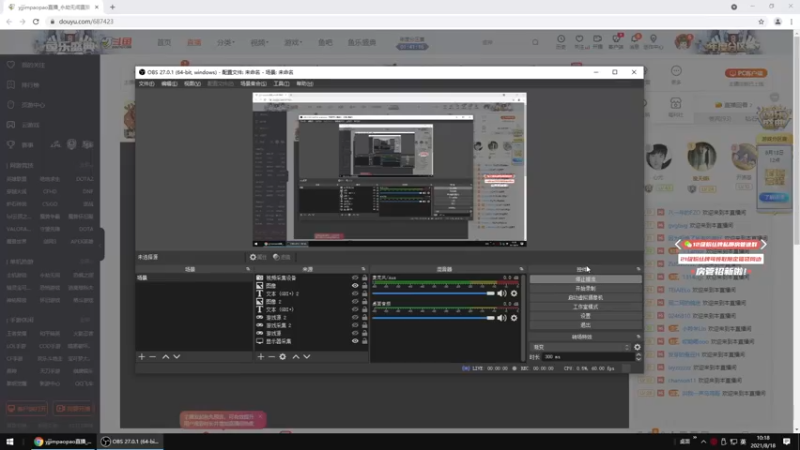This screenshot has height=450, width=800.
Task: Remove scene using the minus icon in Scenes panel
Action: tap(153, 357)
